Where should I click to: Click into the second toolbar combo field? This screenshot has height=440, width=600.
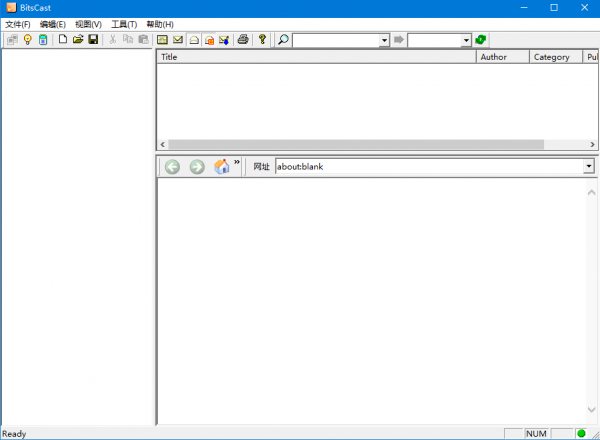(435, 40)
